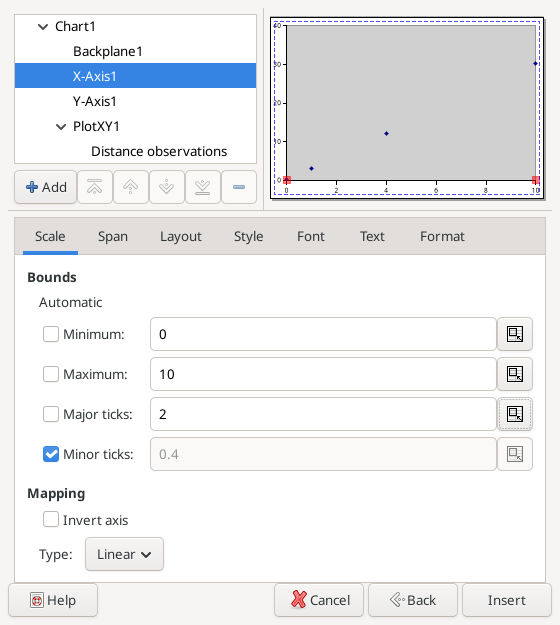
Task: Select Y-Axis1 in the tree
Action: tap(136, 101)
